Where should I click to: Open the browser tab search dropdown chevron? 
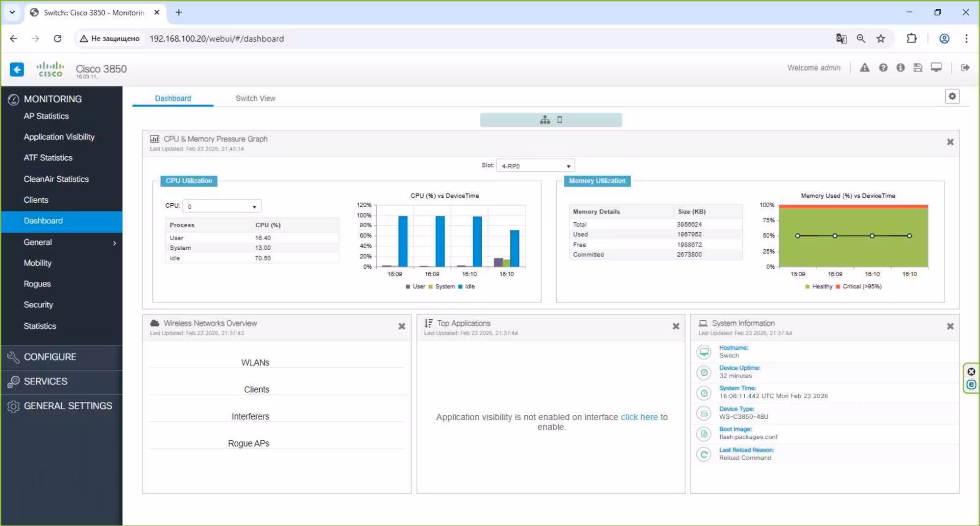click(12, 13)
